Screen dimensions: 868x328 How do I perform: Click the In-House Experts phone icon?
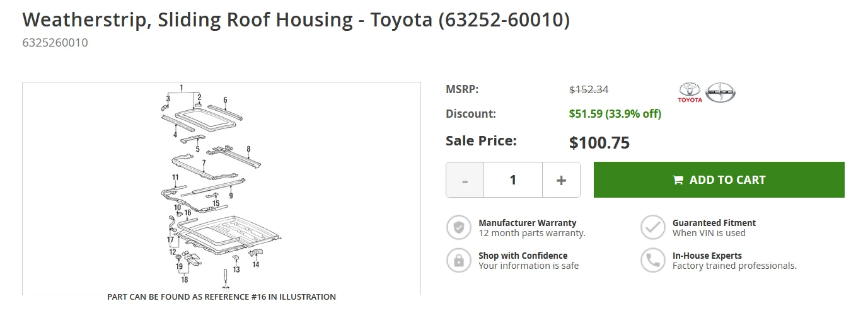point(653,260)
